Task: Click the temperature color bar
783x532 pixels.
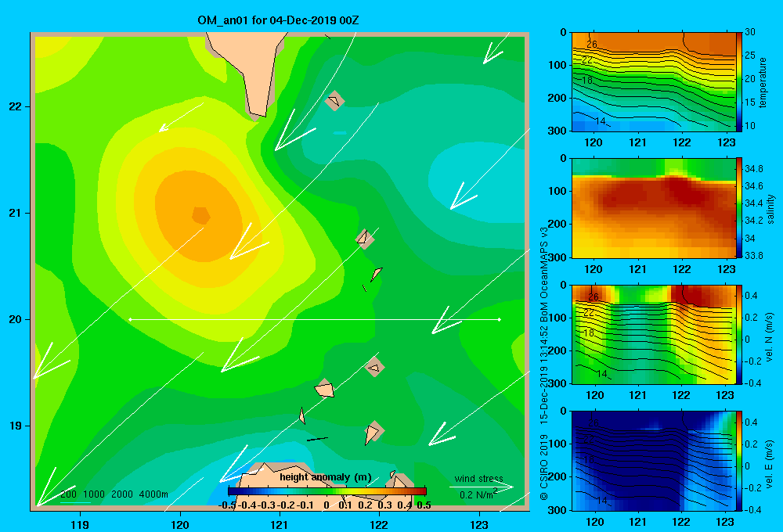Action: pos(739,81)
